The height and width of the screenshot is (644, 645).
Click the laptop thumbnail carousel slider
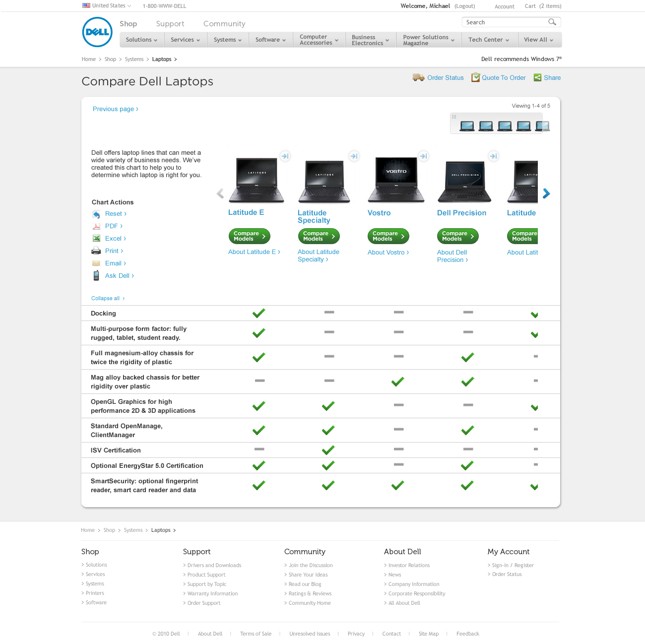(x=500, y=124)
